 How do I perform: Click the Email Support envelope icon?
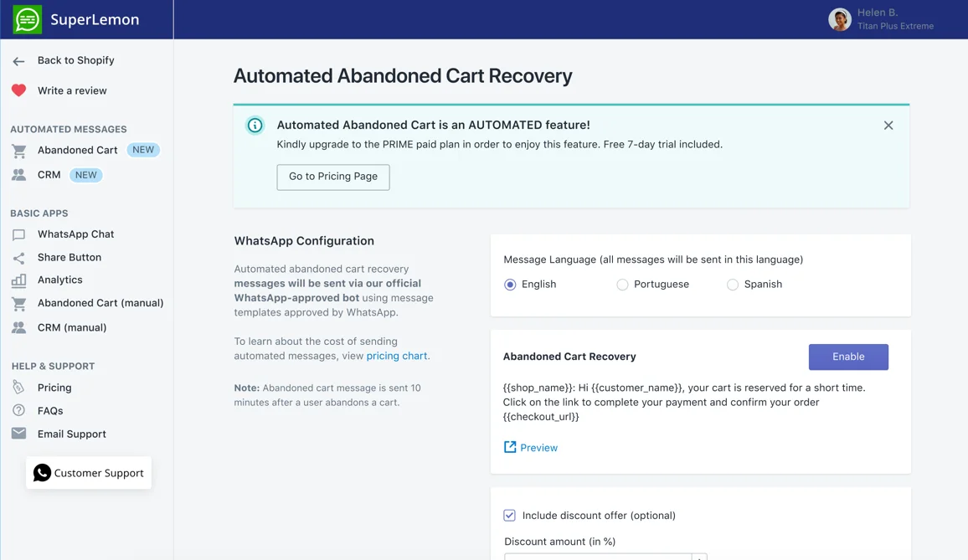(18, 434)
